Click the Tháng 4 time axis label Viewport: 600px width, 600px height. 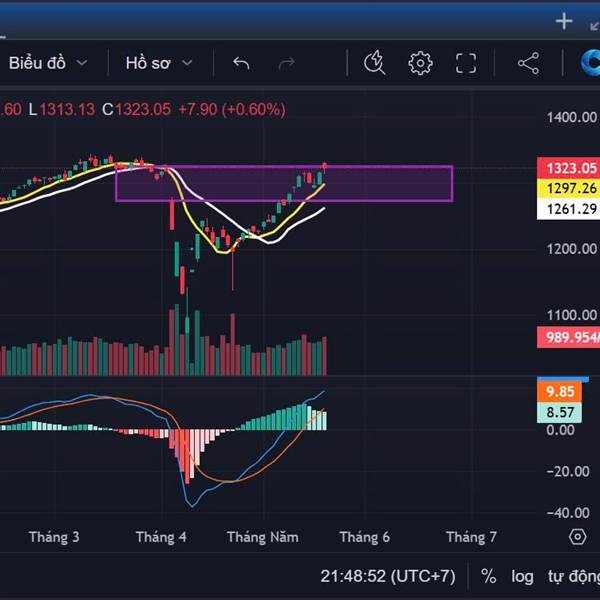tap(161, 537)
